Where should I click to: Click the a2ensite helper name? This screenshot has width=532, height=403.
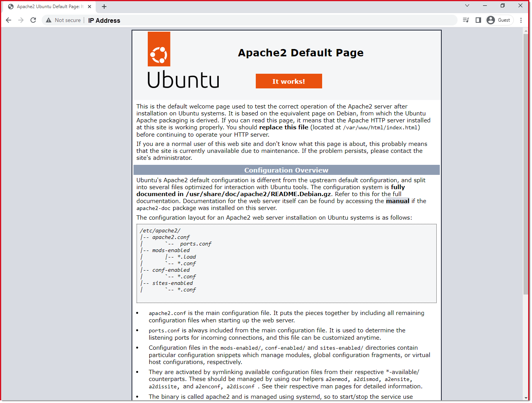[x=397, y=379]
